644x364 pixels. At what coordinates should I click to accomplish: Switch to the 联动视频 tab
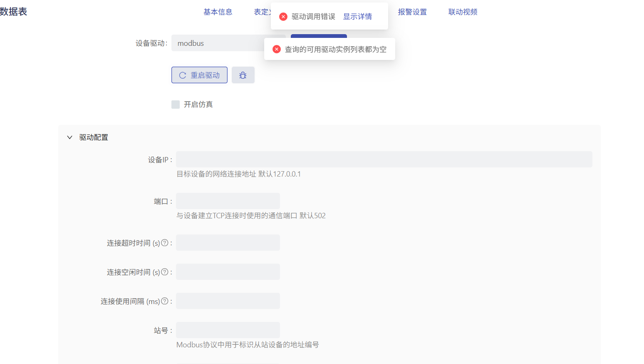click(463, 12)
